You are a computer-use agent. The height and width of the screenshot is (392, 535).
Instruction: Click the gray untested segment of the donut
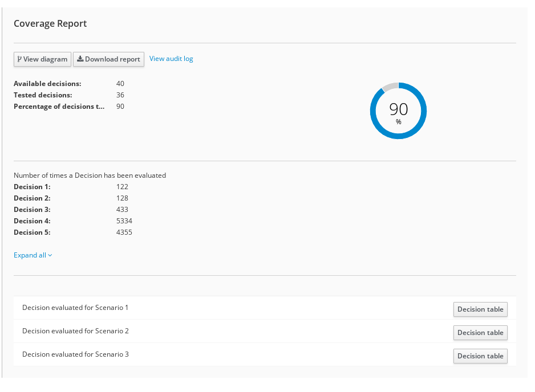[390, 87]
